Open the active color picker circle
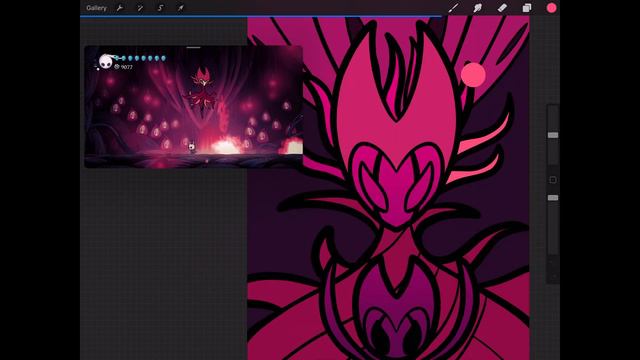 pos(551,8)
